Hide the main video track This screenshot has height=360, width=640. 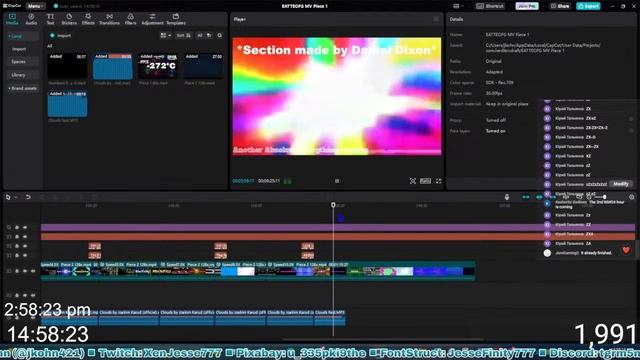[x=25, y=271]
